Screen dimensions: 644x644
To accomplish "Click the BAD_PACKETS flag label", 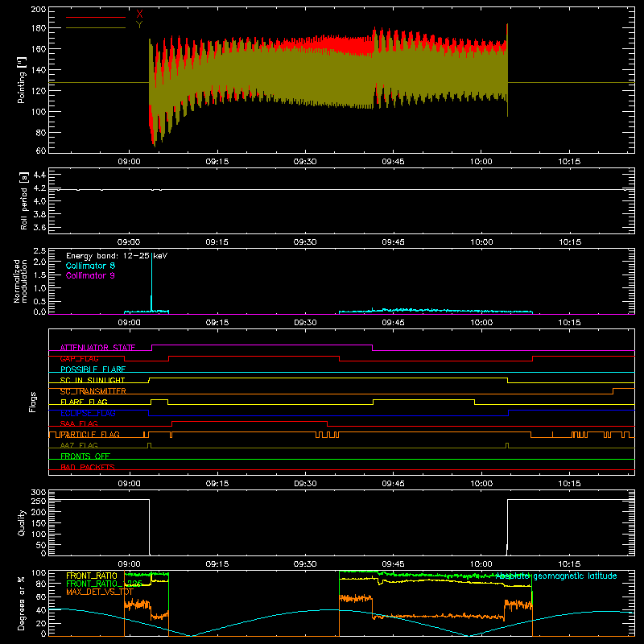I will [x=88, y=467].
